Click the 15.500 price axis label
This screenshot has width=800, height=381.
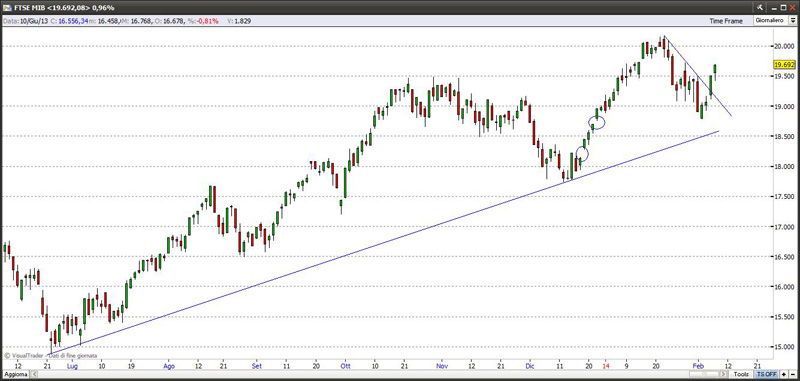[785, 317]
